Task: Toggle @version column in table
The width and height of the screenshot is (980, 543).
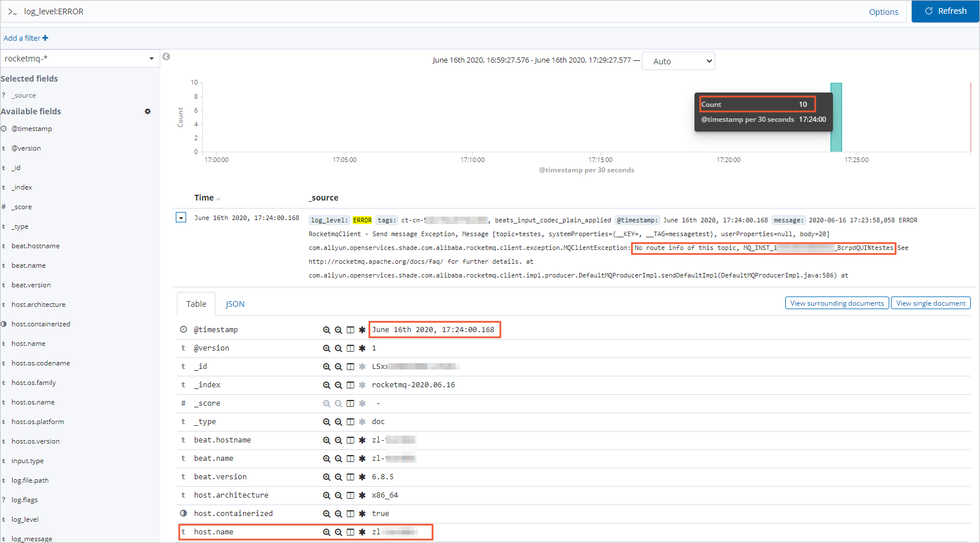Action: pos(350,348)
